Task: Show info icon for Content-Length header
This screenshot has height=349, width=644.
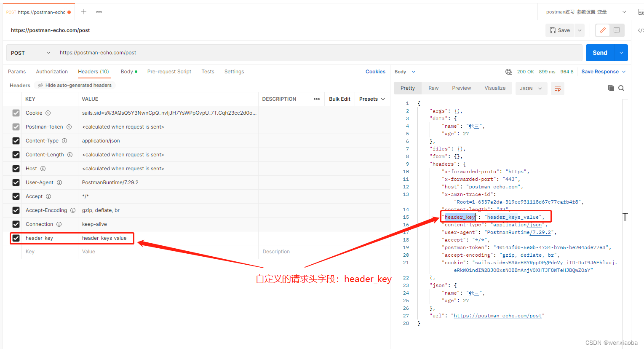Action: pyautogui.click(x=70, y=155)
